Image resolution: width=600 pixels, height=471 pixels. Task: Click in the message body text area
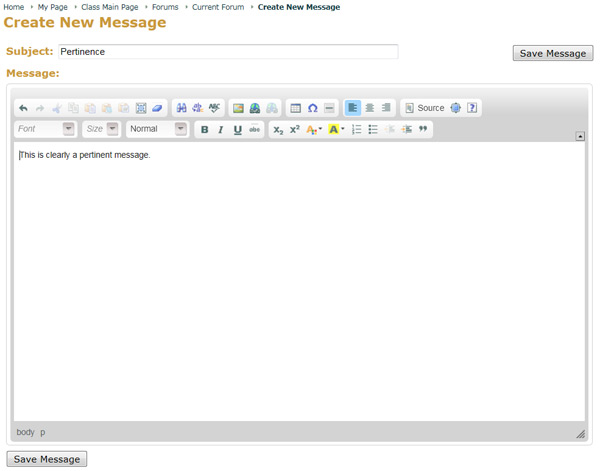point(299,282)
